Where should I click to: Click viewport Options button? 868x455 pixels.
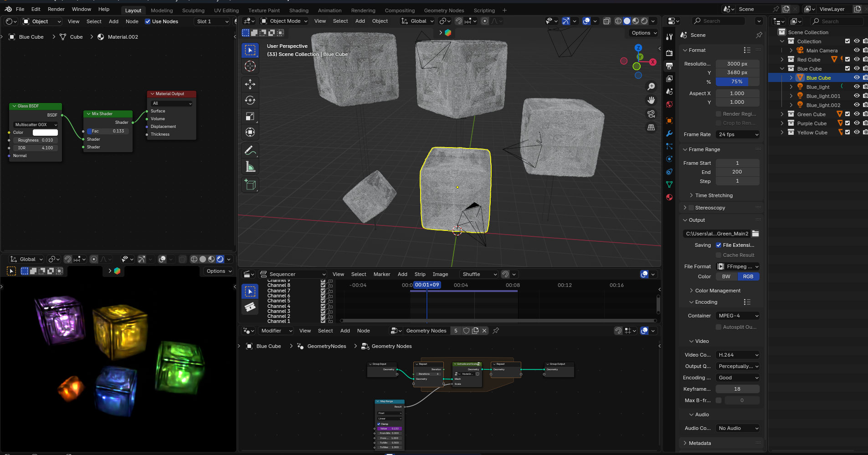click(643, 33)
